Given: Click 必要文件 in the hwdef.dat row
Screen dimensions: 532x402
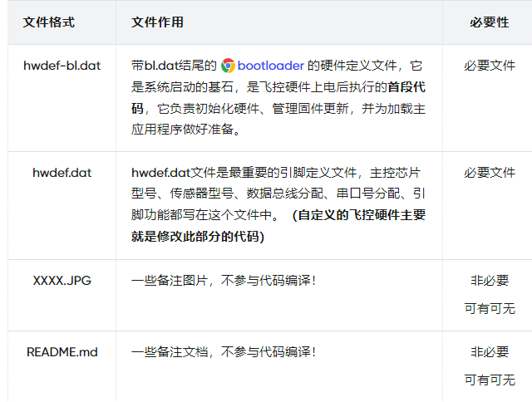Looking at the screenshot, I should coord(489,173).
